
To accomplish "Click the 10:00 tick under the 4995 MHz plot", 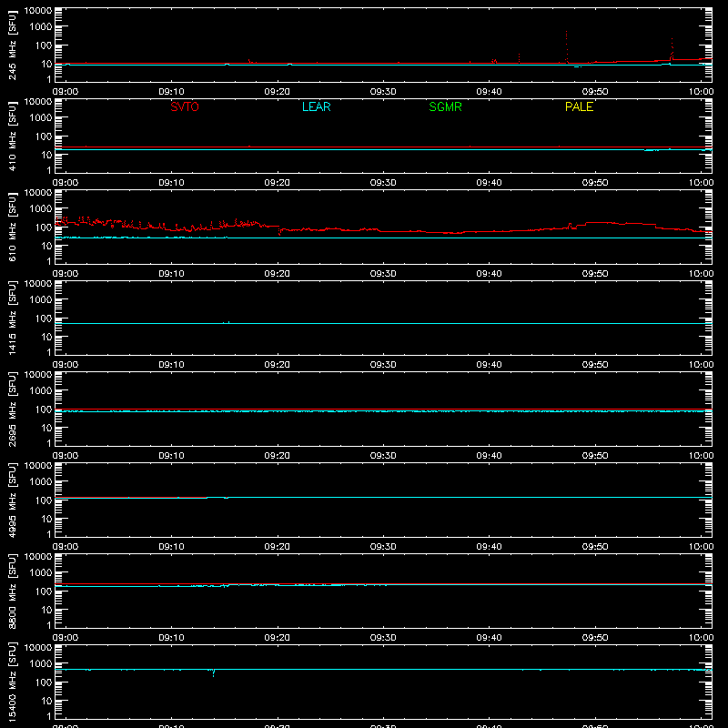I will (x=701, y=547).
